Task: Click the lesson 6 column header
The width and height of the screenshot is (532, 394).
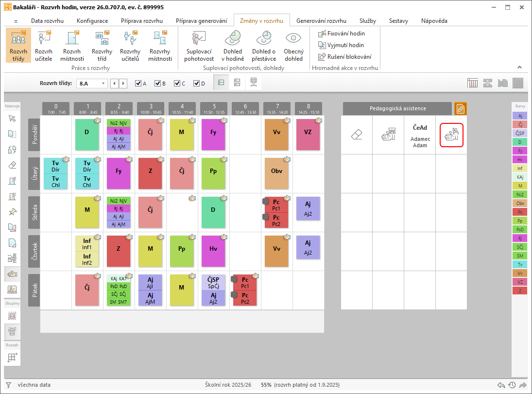Action: click(245, 109)
